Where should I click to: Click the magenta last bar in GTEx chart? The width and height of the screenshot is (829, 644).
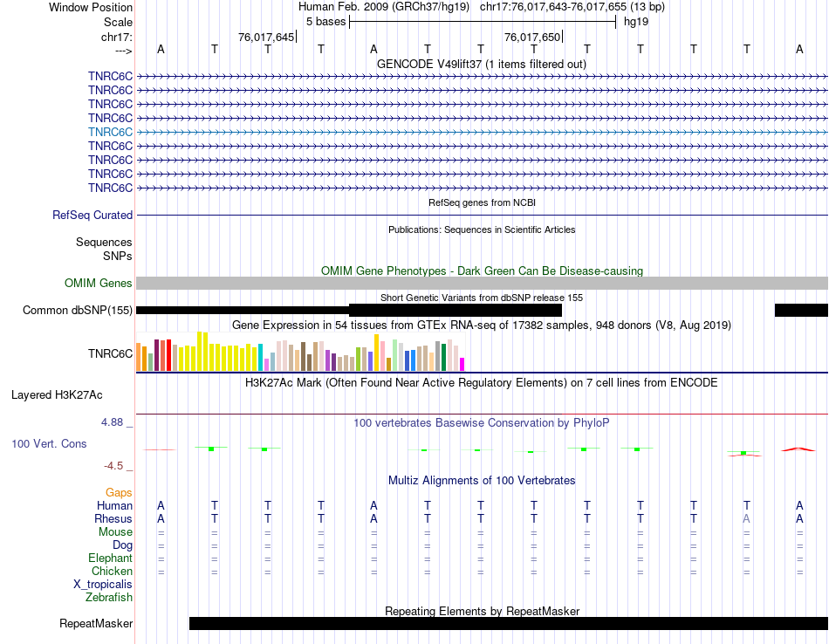coord(462,364)
